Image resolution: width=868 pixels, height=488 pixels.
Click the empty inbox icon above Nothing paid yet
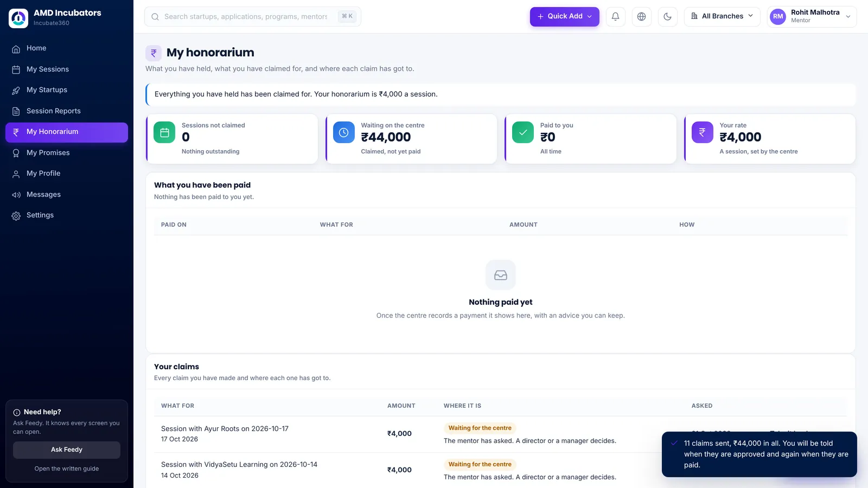pyautogui.click(x=501, y=275)
